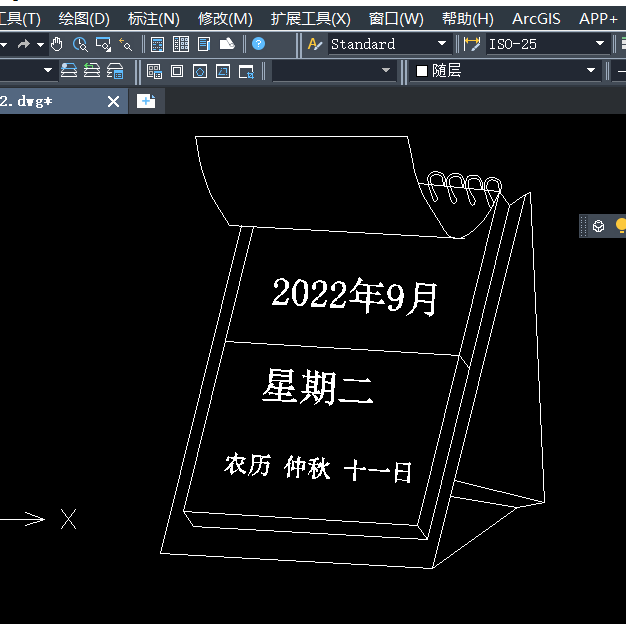Expand the layer list dropdown arrow
The image size is (626, 624).
coord(48,70)
